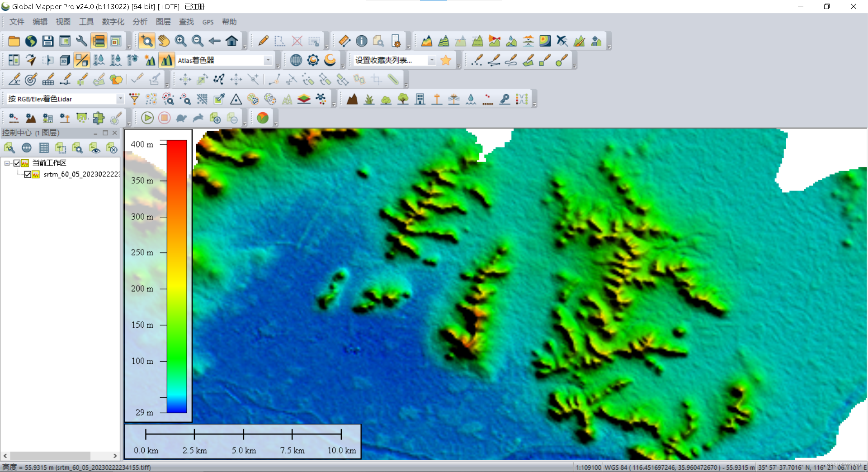Toggle the 当前工作区 checkbox
The width and height of the screenshot is (868, 472).
pyautogui.click(x=17, y=163)
